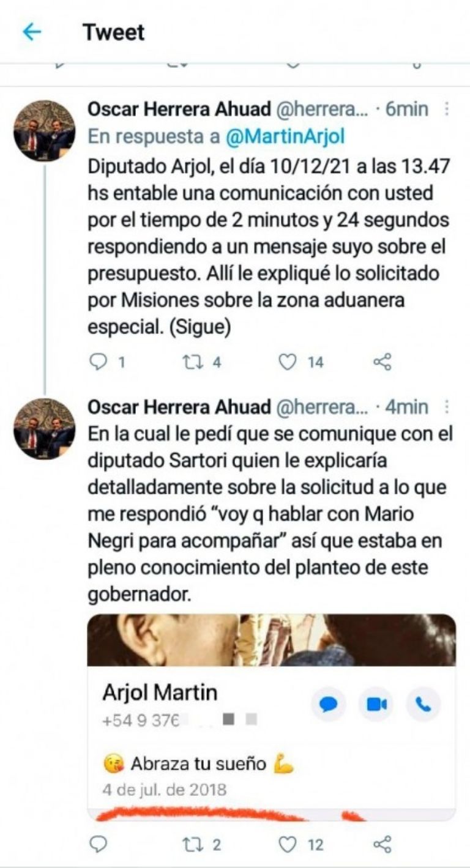
Task: Open Oscar Herrera Ahuad's name on 4min tweet
Action: coord(180,407)
